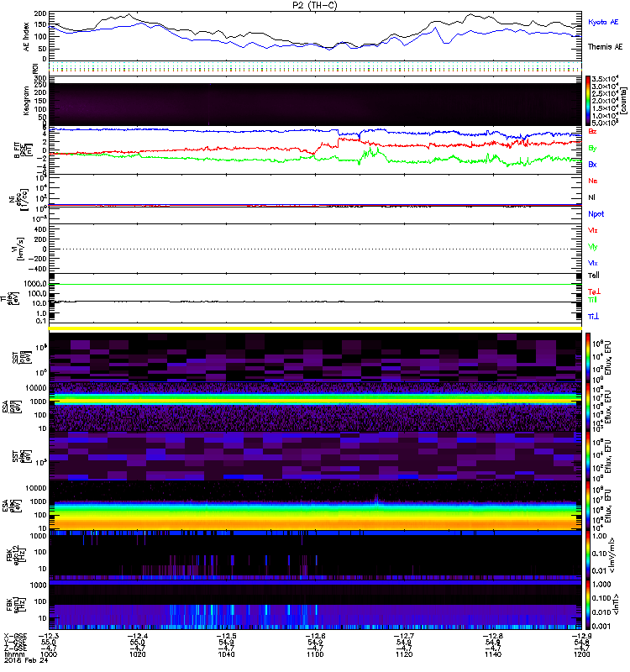Click the X-GSE value -12.9
The height and width of the screenshot is (672, 630).
(580, 636)
